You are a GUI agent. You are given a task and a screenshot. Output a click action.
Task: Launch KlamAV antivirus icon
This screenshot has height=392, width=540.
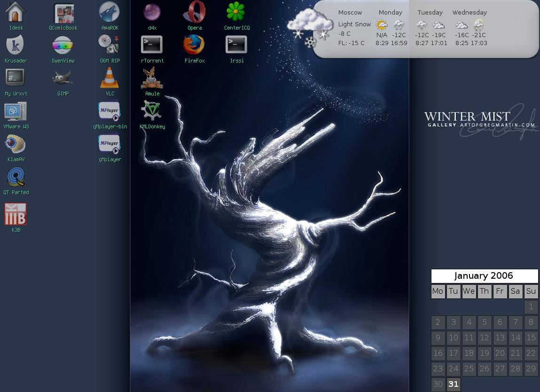pos(15,144)
